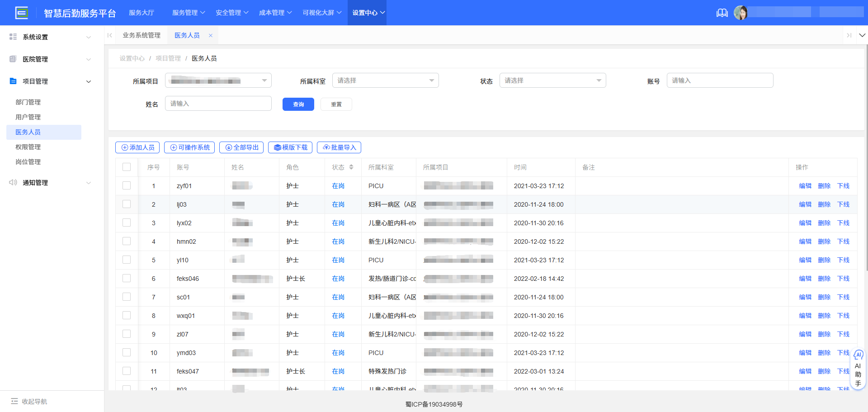Toggle the select-all header checkbox
This screenshot has height=412, width=868.
(127, 167)
